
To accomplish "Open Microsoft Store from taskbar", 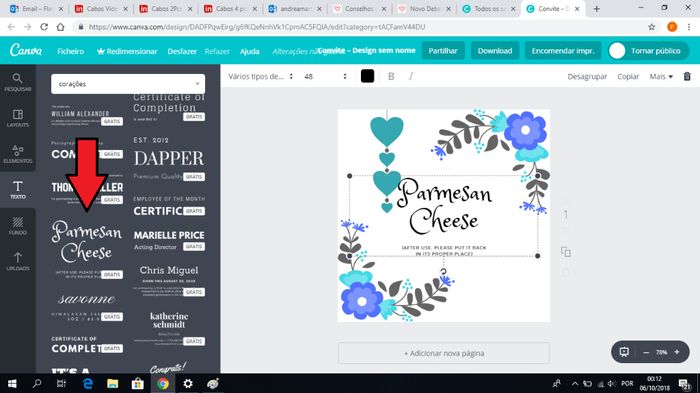I will point(138,384).
